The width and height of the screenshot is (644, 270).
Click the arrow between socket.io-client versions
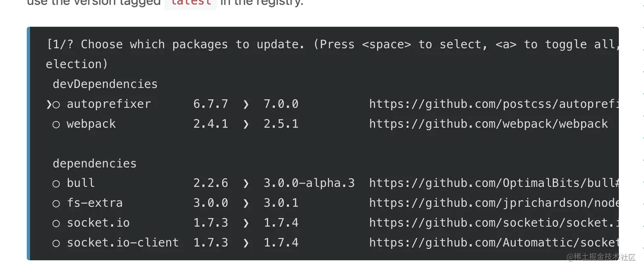tap(246, 243)
